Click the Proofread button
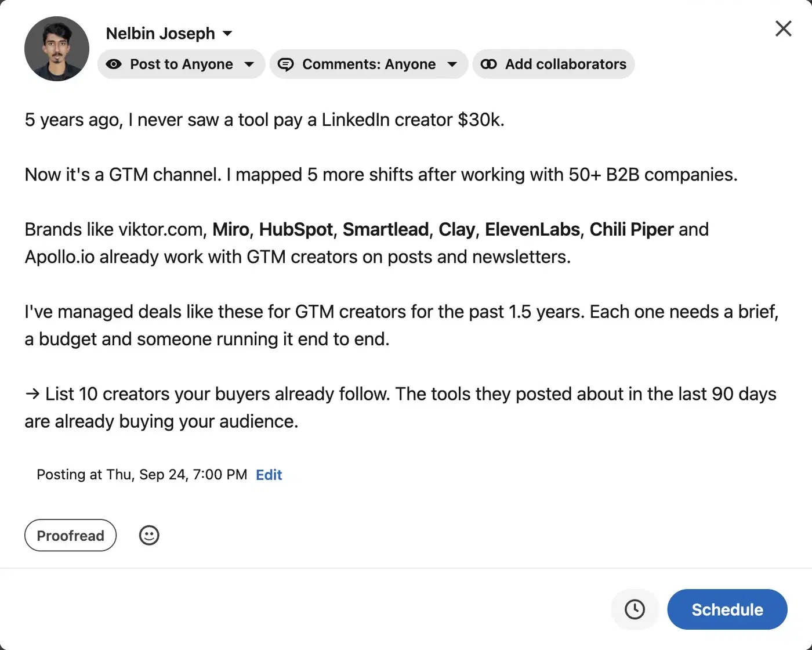Screen dimensions: 812x650 click(x=71, y=535)
